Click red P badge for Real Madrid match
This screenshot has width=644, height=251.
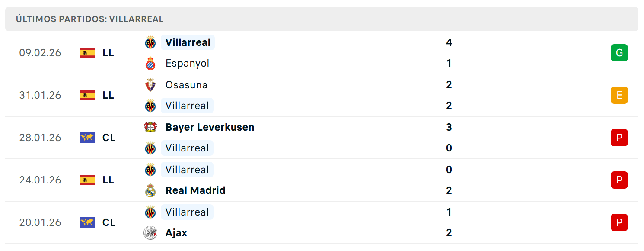click(619, 180)
